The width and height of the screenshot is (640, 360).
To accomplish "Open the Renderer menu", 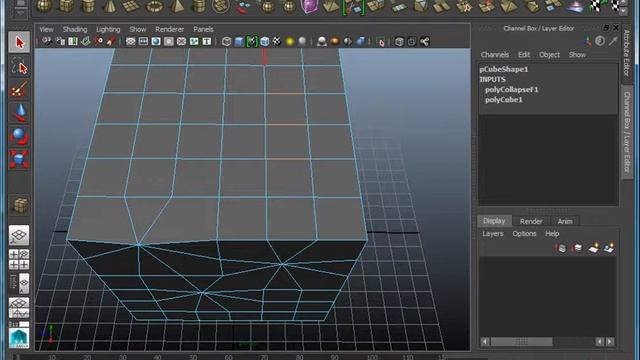I will point(169,29).
